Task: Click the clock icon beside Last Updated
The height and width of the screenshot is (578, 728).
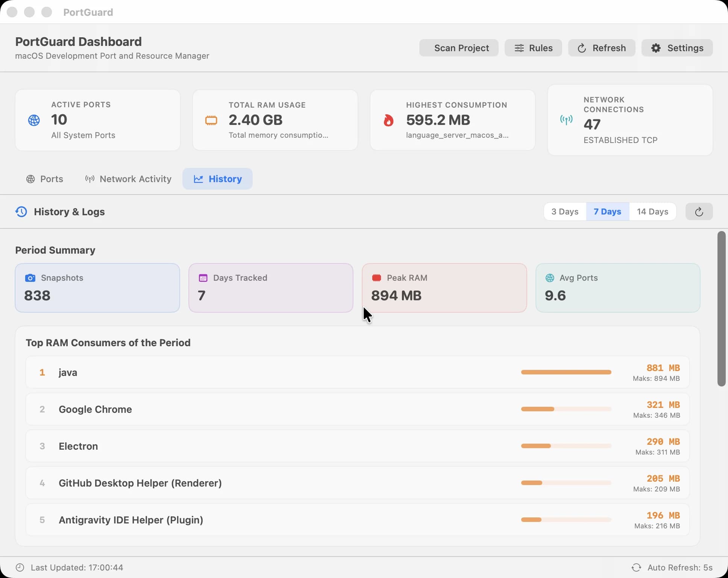Action: pyautogui.click(x=20, y=567)
